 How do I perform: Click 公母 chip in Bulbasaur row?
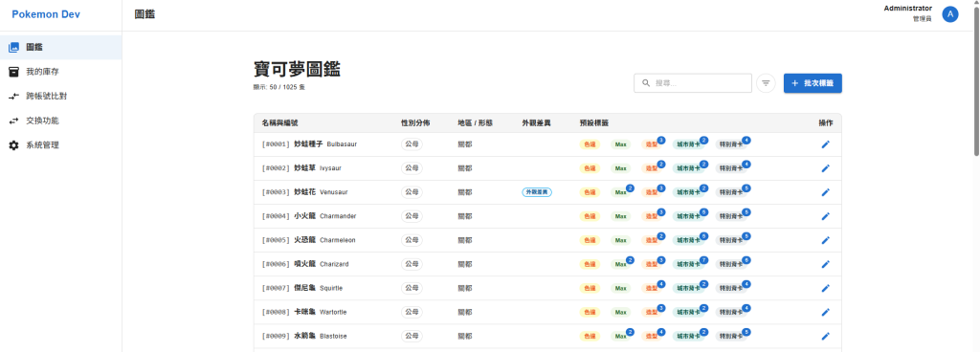(x=412, y=144)
